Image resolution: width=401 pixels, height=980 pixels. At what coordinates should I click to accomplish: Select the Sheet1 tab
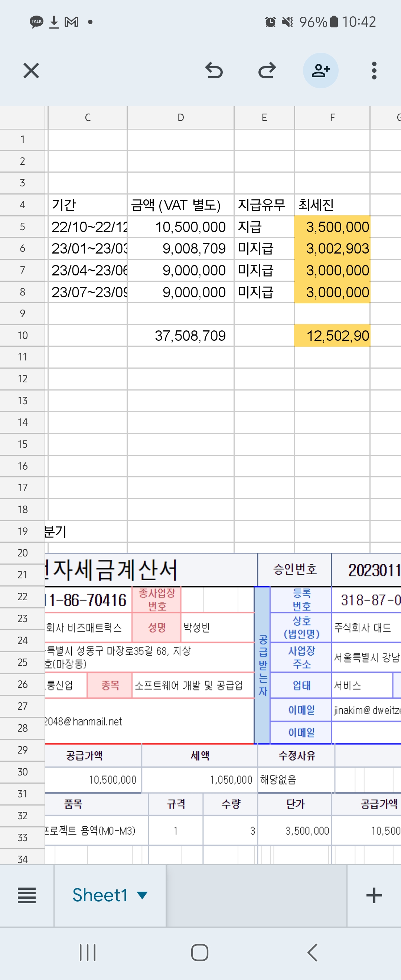coord(100,895)
